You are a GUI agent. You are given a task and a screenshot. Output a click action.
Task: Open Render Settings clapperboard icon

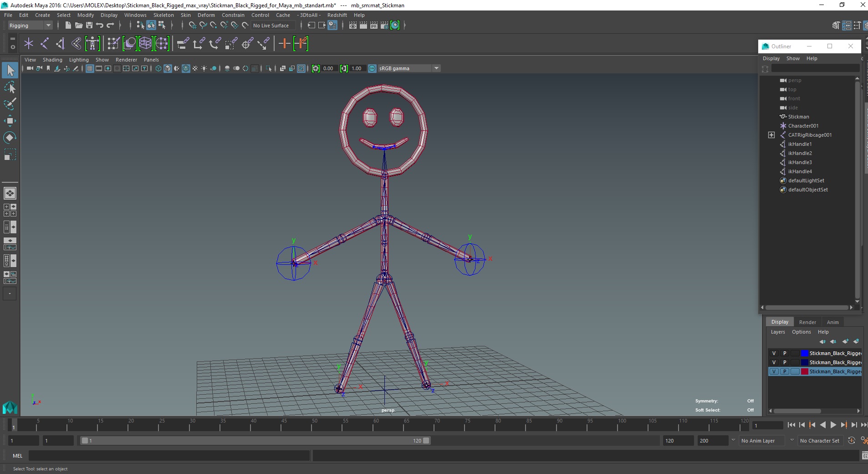384,26
